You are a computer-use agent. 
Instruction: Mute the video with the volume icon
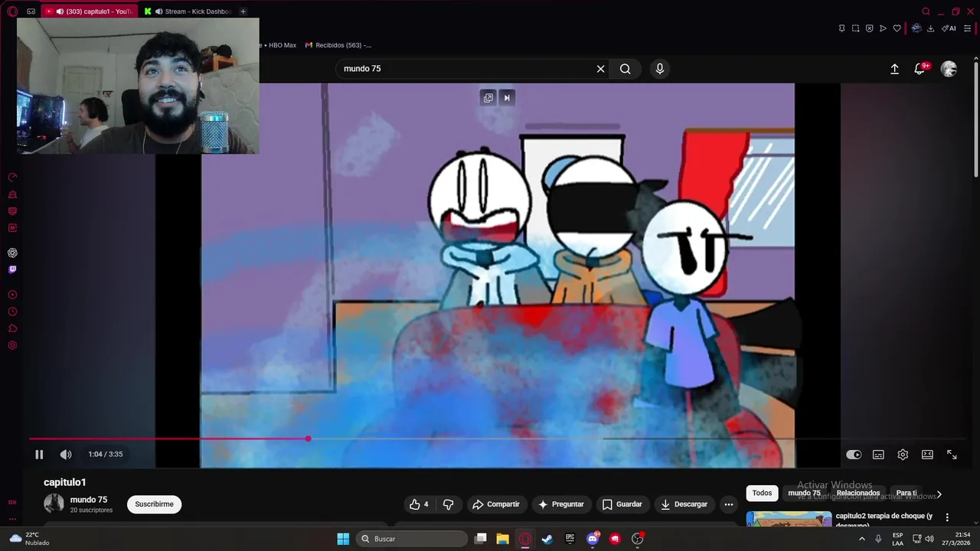point(66,455)
